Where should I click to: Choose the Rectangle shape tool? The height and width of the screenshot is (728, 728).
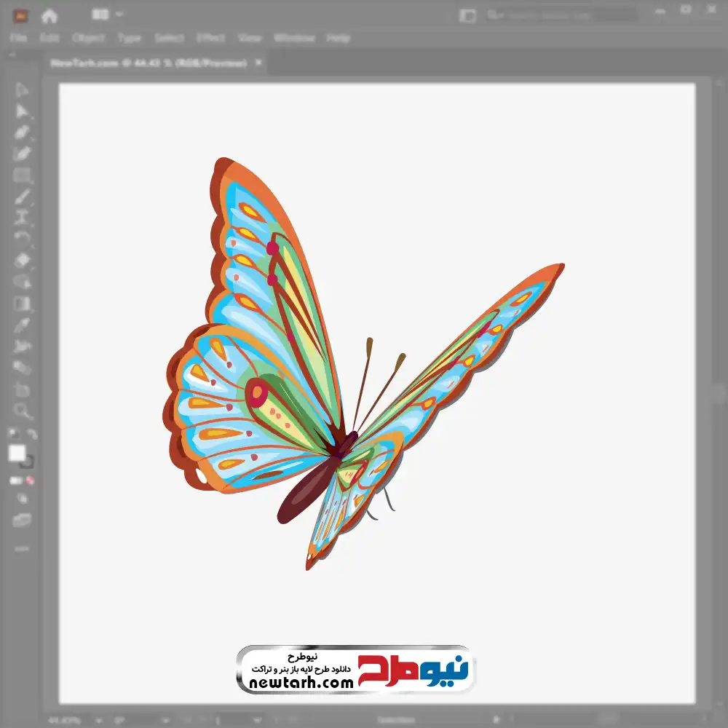[x=22, y=175]
